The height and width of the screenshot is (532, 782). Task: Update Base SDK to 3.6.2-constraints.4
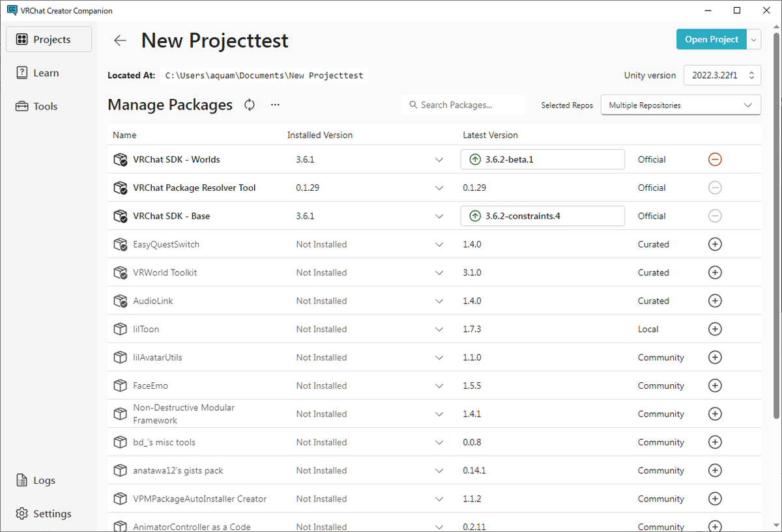click(x=542, y=216)
